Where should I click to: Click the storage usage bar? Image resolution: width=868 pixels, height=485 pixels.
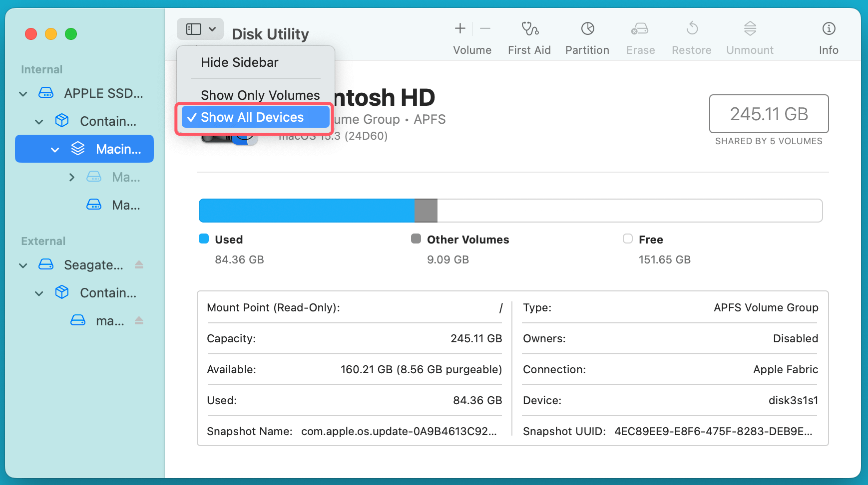coord(510,210)
